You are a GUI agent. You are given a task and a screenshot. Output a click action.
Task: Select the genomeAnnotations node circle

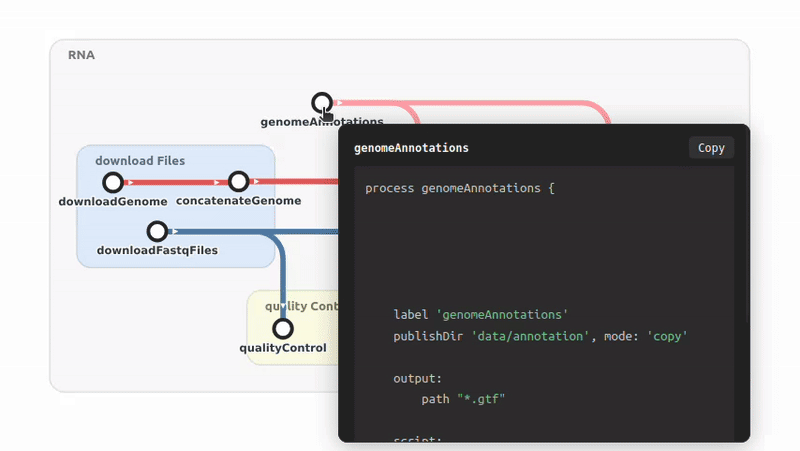point(322,103)
